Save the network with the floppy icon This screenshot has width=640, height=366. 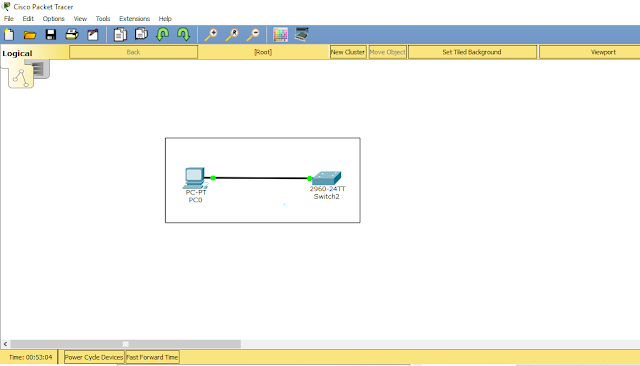point(51,35)
